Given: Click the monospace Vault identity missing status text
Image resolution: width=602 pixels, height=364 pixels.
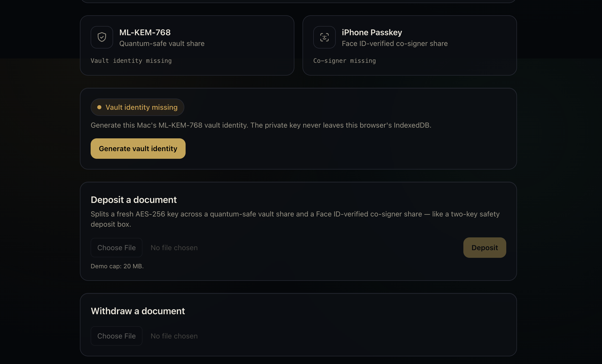Looking at the screenshot, I should [131, 61].
